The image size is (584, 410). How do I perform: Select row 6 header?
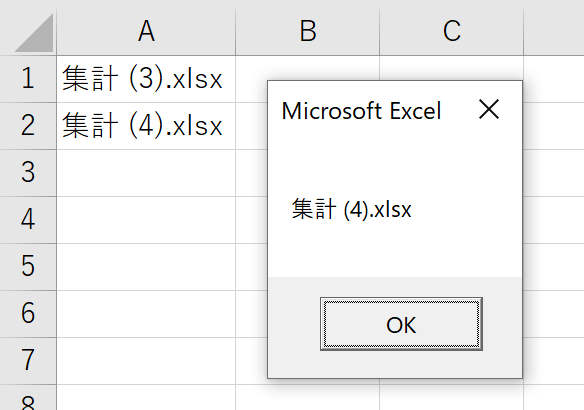coord(28,314)
